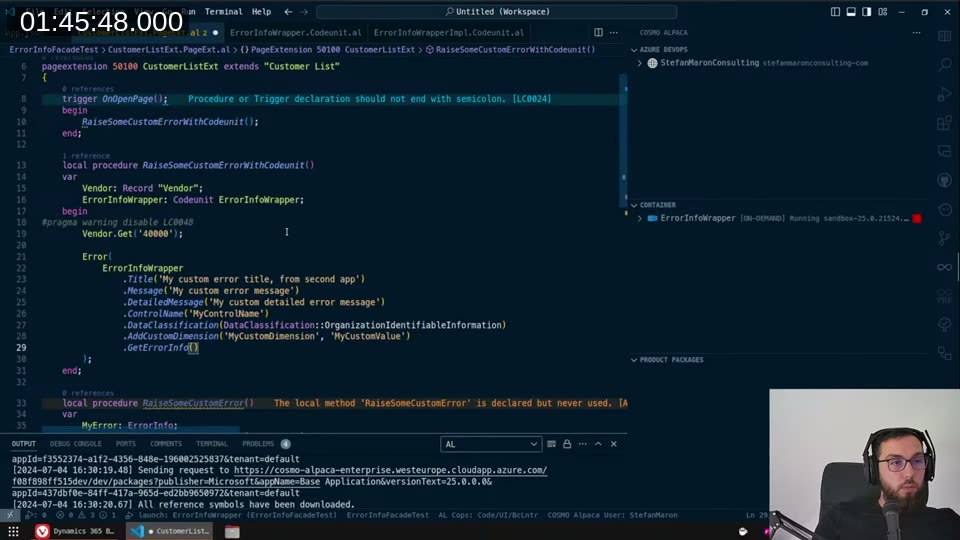Open the COSMO Alpaca infinity icon
Image resolution: width=960 pixels, height=540 pixels.
tap(945, 267)
